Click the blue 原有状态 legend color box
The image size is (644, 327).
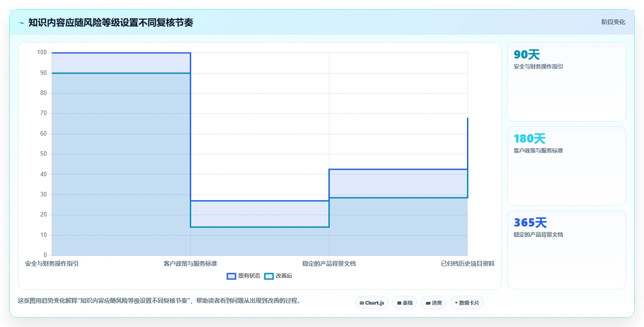[x=231, y=276]
